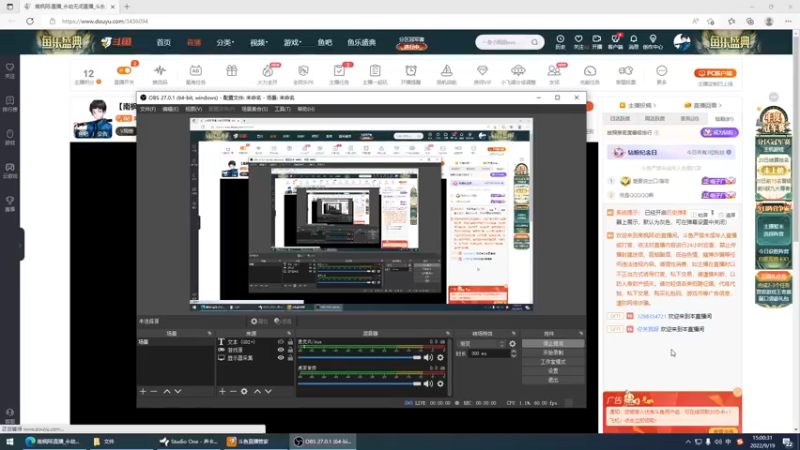Screen dimensions: 800x450
Task: Adjust the 麦克风/Aux volume slider
Action: coord(360,358)
